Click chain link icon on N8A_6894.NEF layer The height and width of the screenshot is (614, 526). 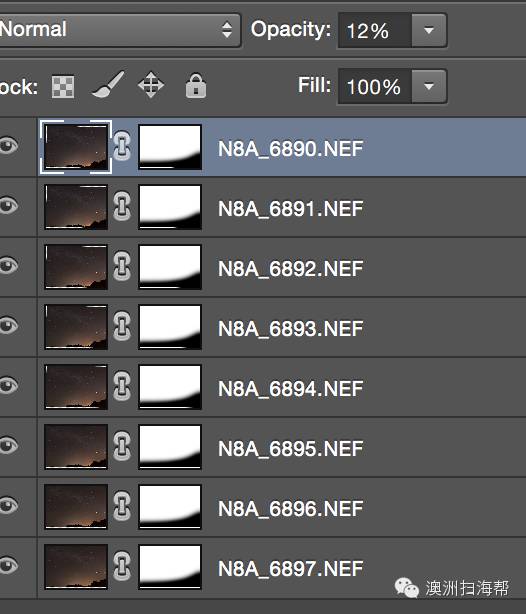pos(122,386)
